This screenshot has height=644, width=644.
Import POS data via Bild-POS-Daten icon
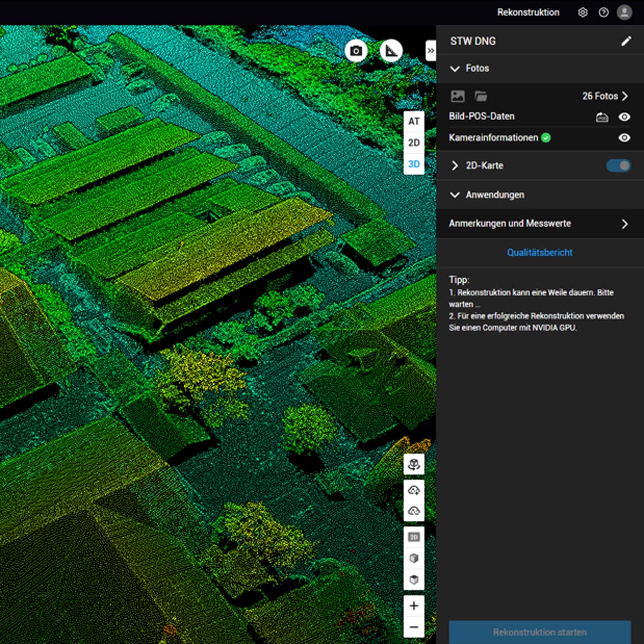(602, 117)
